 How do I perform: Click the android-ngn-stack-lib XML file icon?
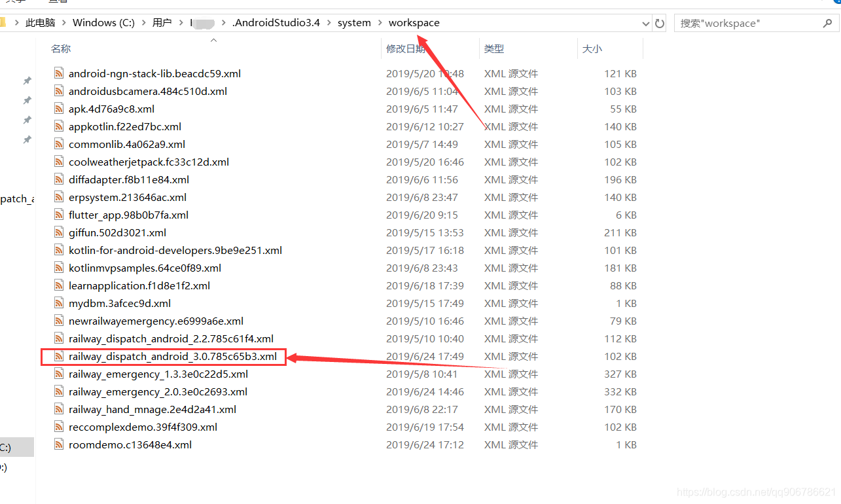(59, 73)
